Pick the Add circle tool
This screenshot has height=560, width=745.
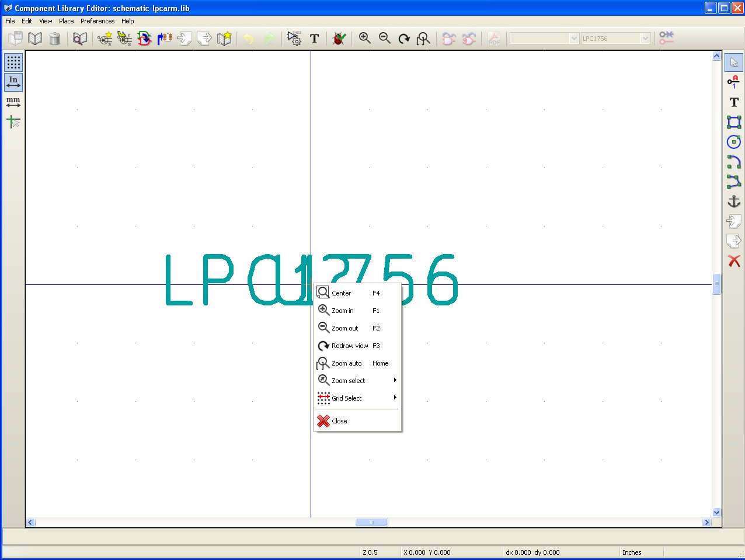pyautogui.click(x=734, y=142)
